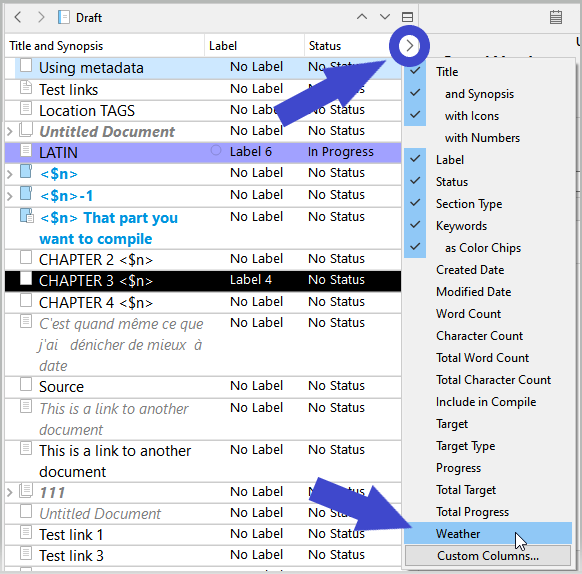Move to the previous document with the up arrow
Screen dimensions: 582x574
[362, 17]
